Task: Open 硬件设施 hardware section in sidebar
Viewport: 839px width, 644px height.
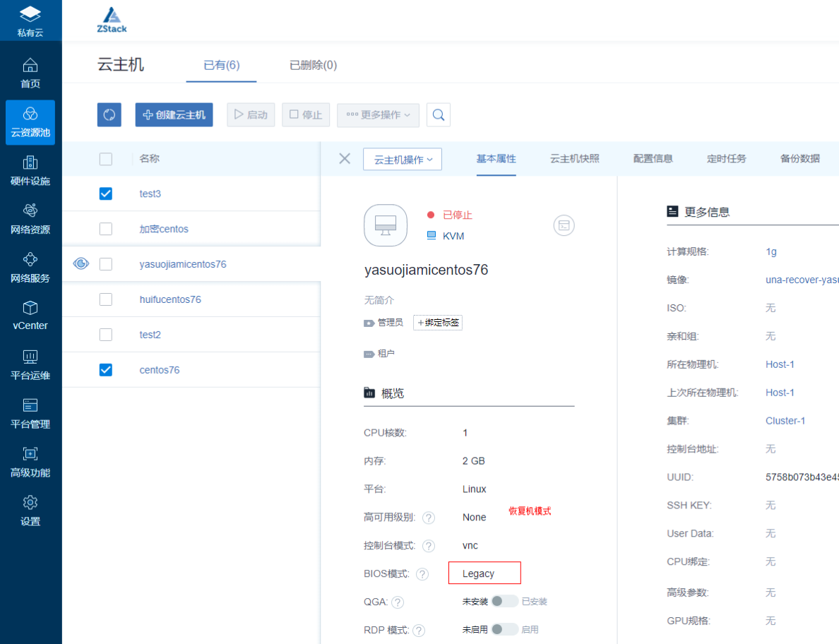Action: pyautogui.click(x=30, y=171)
